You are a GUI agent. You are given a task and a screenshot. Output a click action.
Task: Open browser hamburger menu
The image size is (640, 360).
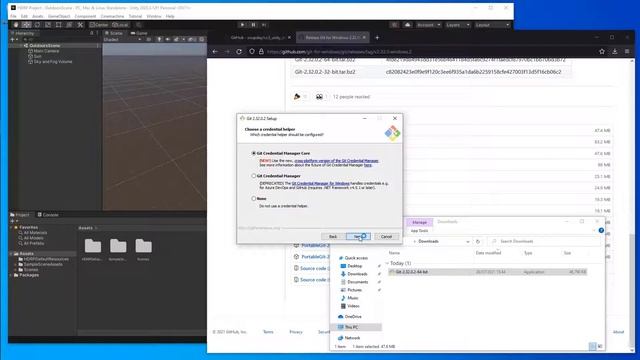pyautogui.click(x=627, y=51)
